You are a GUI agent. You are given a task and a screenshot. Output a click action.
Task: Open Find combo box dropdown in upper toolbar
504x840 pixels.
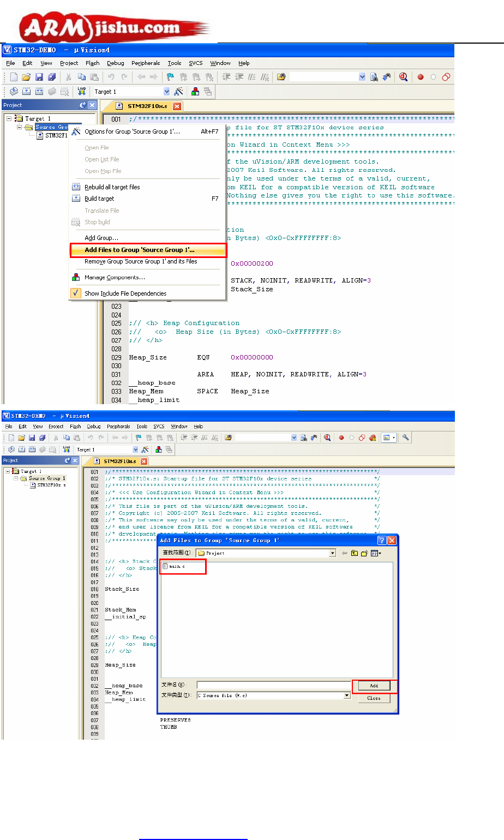click(x=362, y=77)
